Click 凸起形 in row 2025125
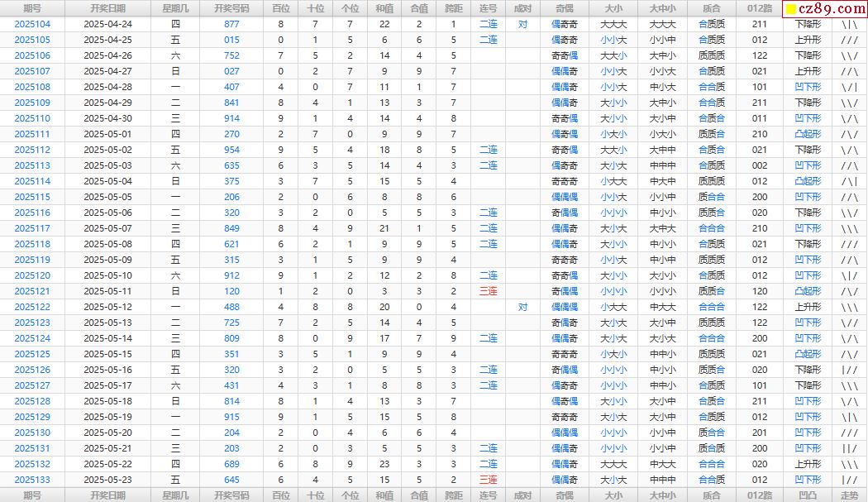The image size is (868, 502). tap(808, 354)
